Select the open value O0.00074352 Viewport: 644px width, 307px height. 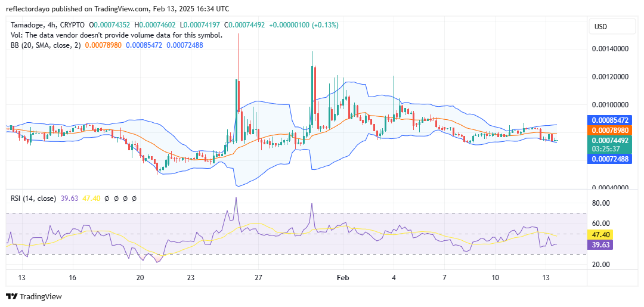109,25
